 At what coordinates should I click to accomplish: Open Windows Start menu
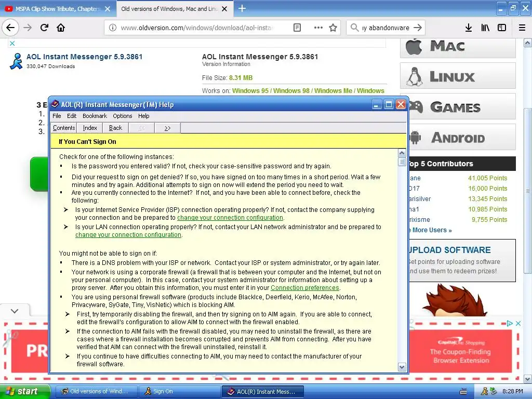tap(25, 392)
